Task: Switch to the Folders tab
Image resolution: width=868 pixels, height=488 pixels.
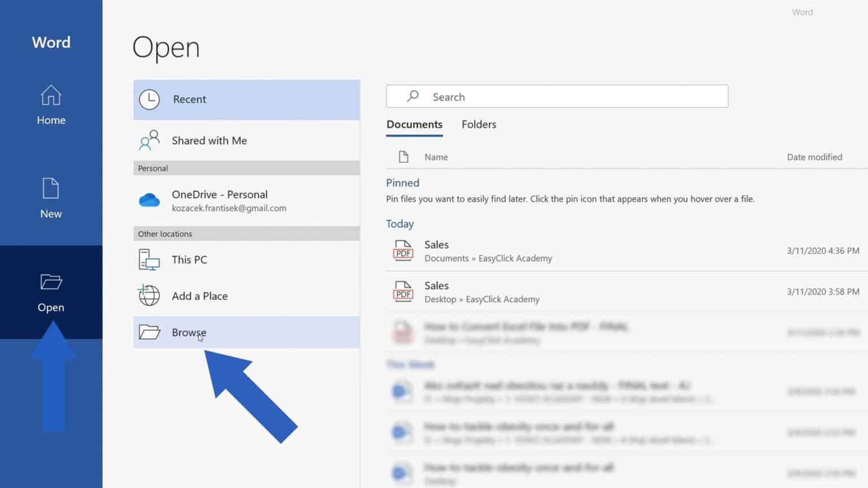Action: point(478,124)
